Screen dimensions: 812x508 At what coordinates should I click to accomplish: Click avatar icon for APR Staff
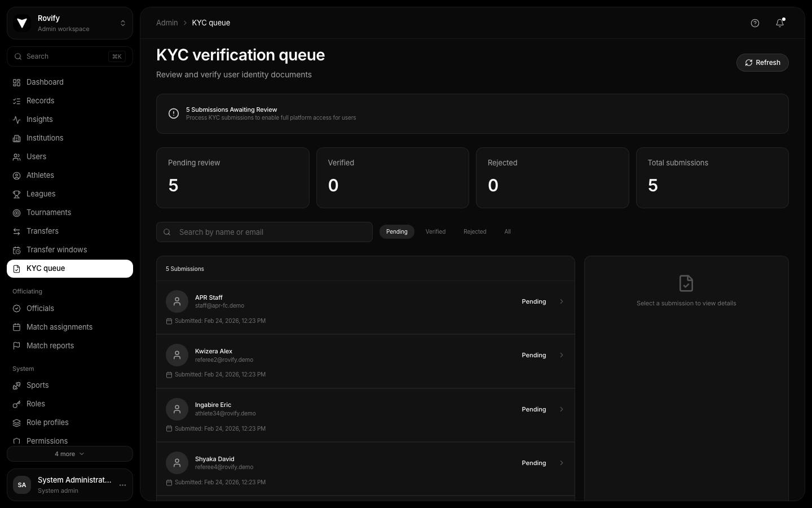177,301
